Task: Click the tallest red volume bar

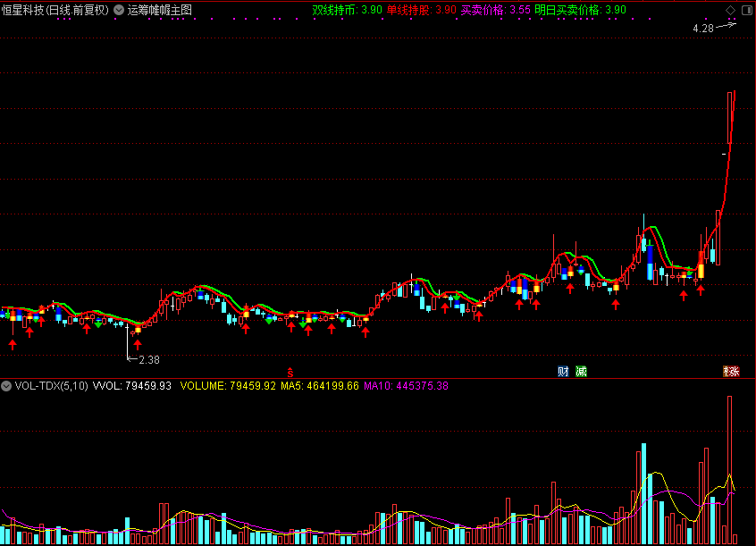Action: (729, 469)
